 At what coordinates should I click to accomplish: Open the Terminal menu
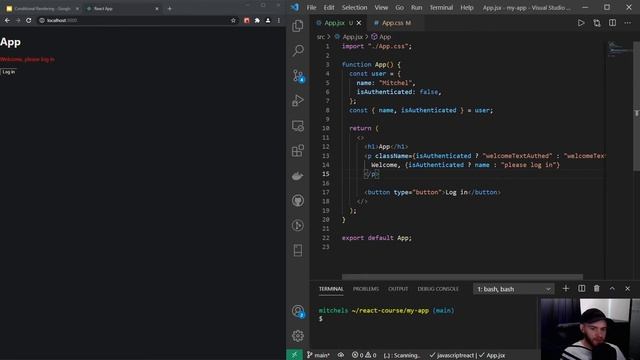pyautogui.click(x=441, y=7)
